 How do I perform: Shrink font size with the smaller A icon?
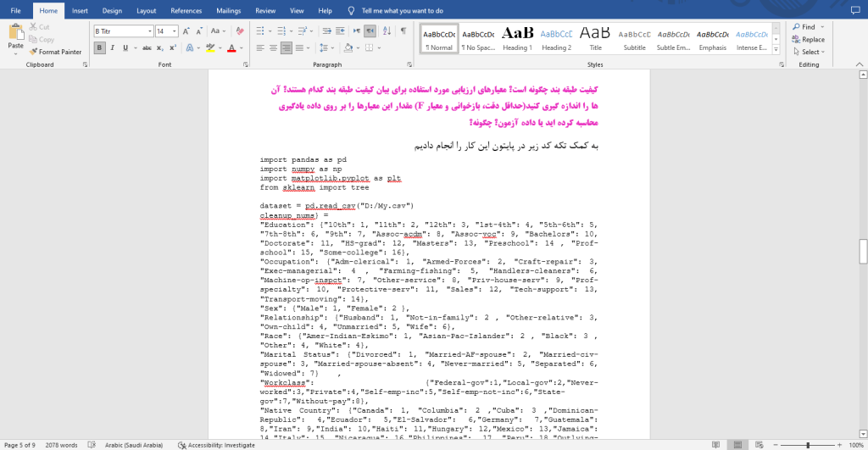tap(198, 31)
